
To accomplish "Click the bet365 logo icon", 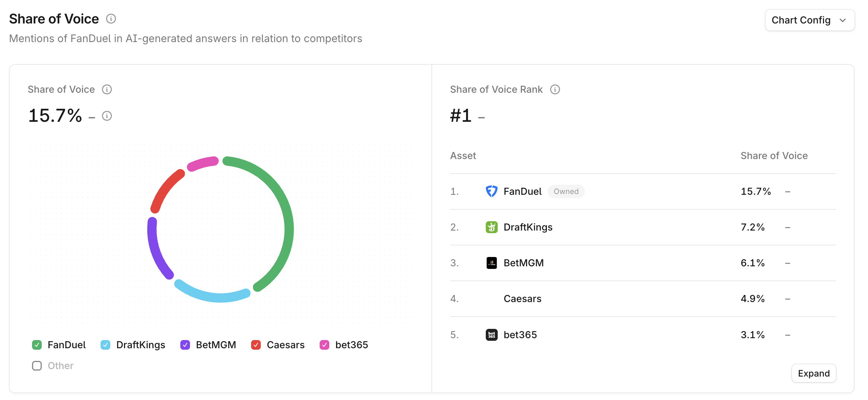I will 491,334.
